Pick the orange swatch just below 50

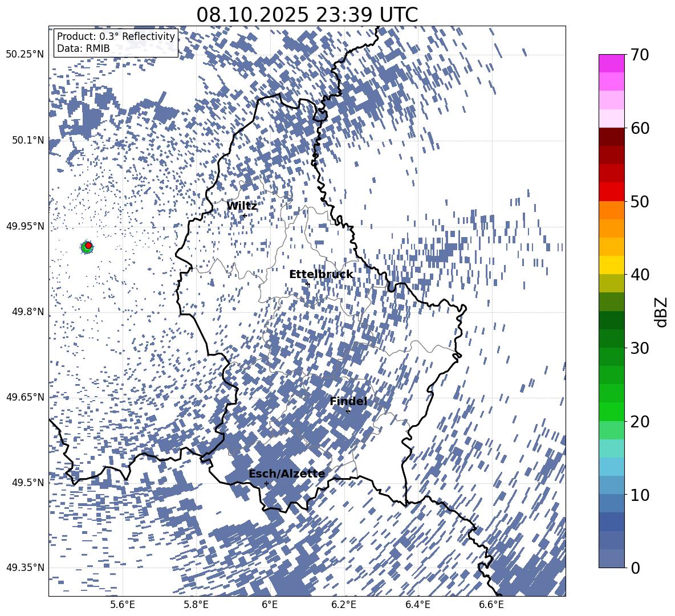point(611,210)
